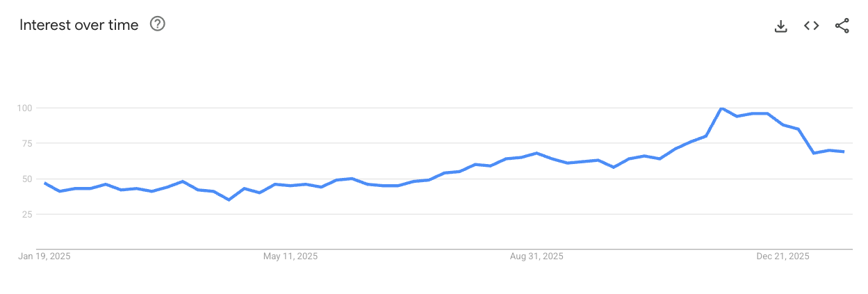The width and height of the screenshot is (868, 294).
Task: Click the 100 value on the y-axis
Action: click(25, 108)
